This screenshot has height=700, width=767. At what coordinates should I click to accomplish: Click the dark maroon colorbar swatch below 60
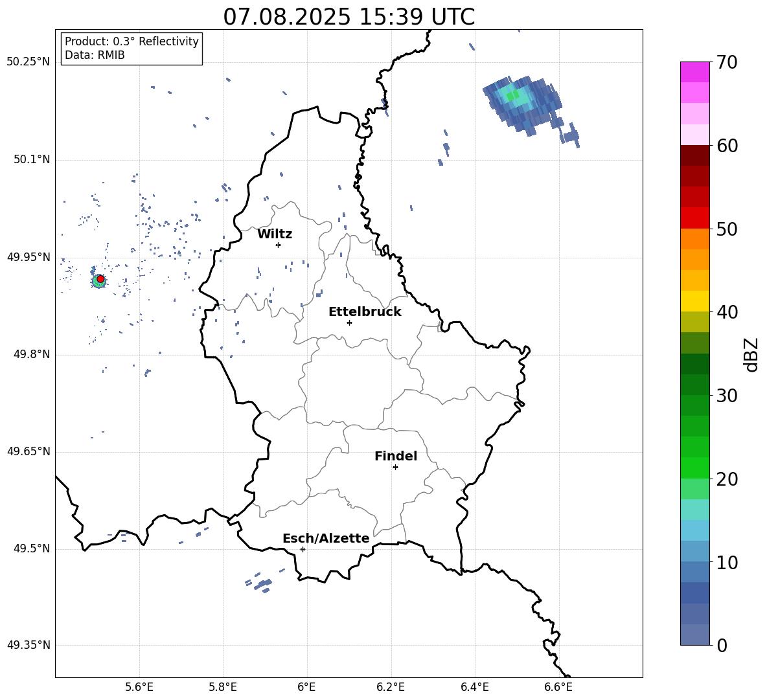click(694, 155)
